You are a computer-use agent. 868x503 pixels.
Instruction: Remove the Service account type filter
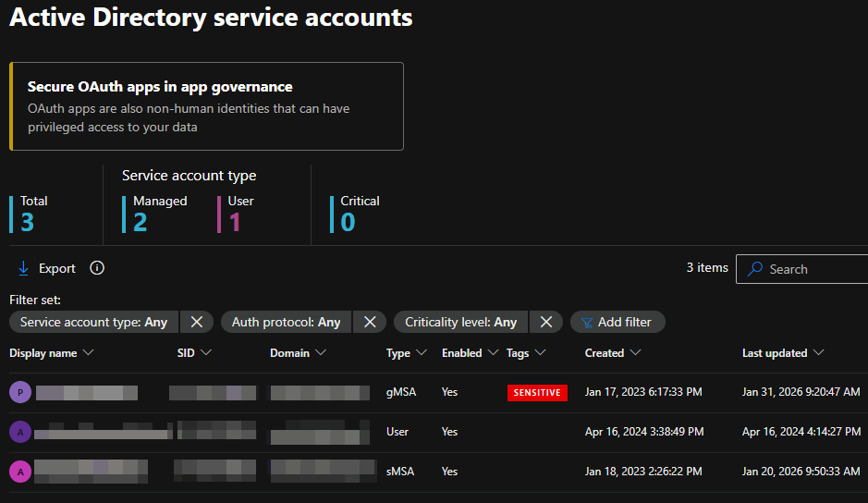pyautogui.click(x=196, y=322)
